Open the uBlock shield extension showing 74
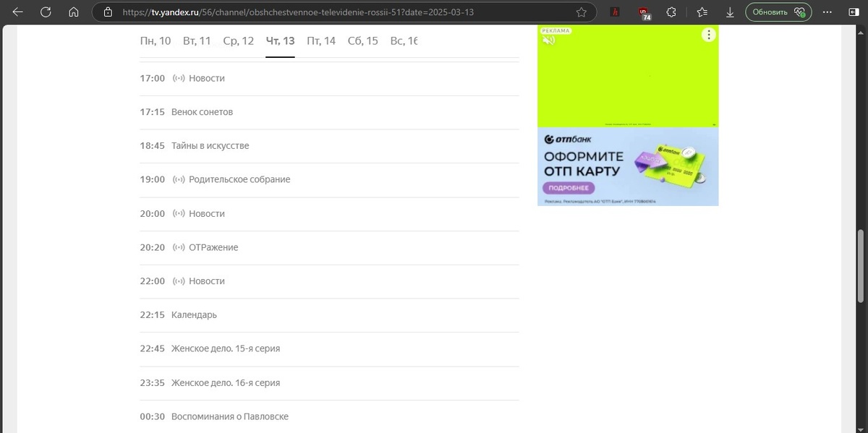This screenshot has height=433, width=868. click(644, 13)
